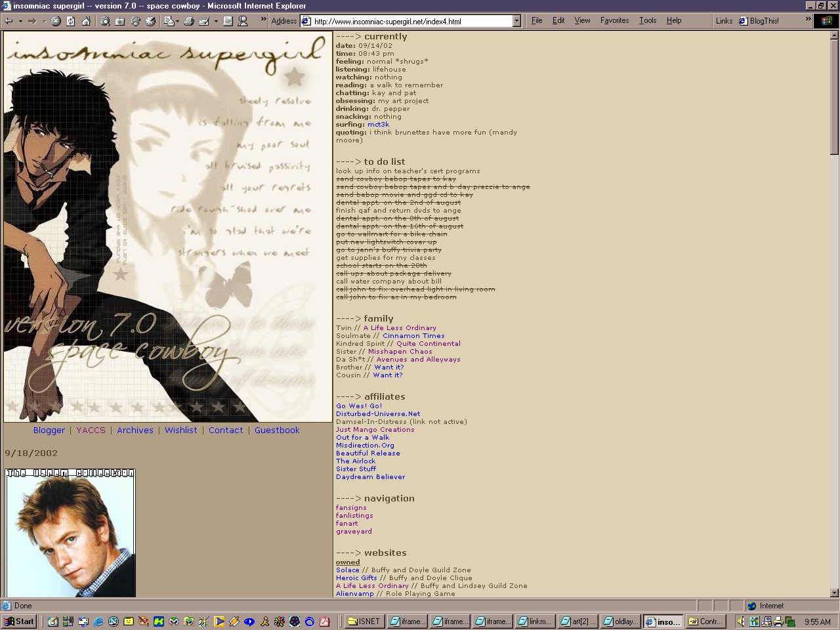Open the Daydream Believer link
The image size is (840, 630).
point(371,477)
